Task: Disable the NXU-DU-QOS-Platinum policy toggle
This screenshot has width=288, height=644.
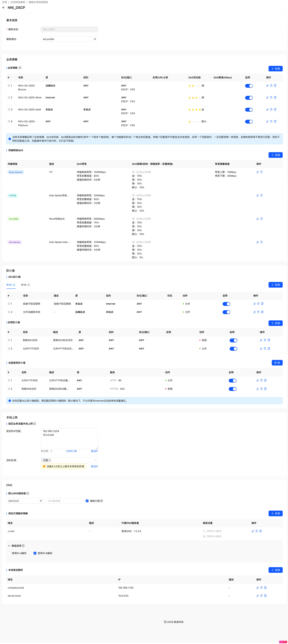Action: (249, 122)
